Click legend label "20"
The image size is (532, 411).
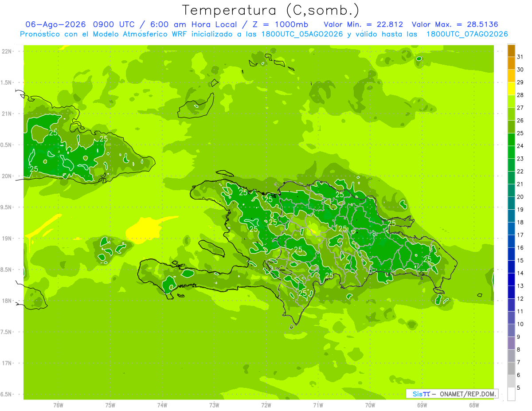click(x=520, y=197)
